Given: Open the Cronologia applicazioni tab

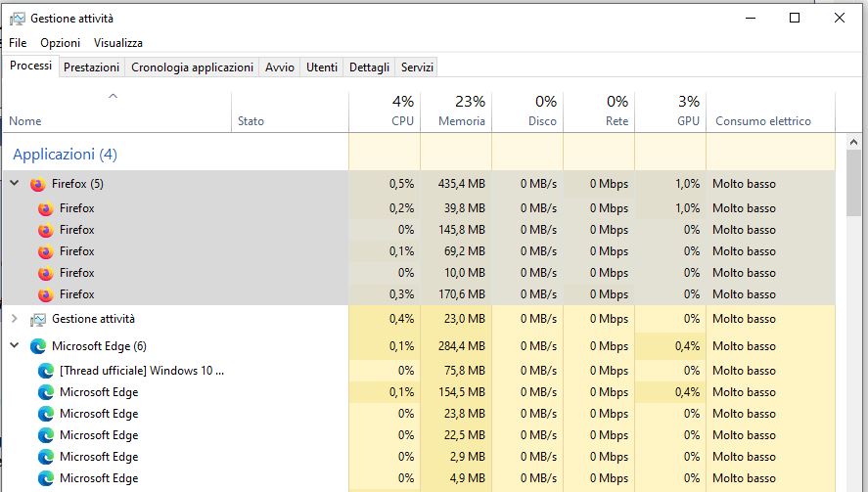Looking at the screenshot, I should click(192, 67).
